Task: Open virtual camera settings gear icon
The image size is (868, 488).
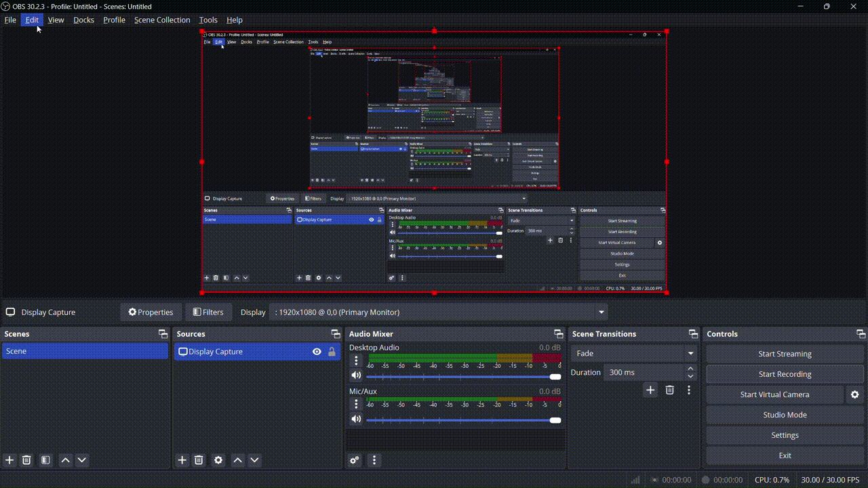Action: click(x=854, y=394)
